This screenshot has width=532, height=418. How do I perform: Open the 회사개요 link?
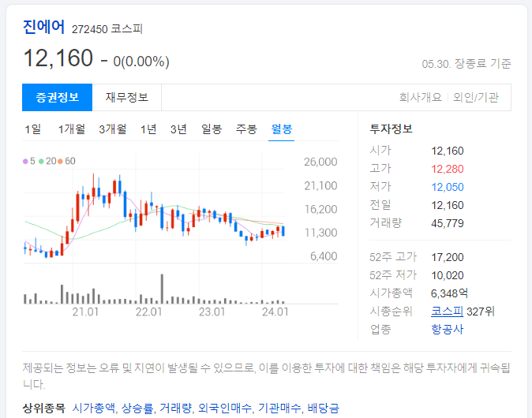421,97
